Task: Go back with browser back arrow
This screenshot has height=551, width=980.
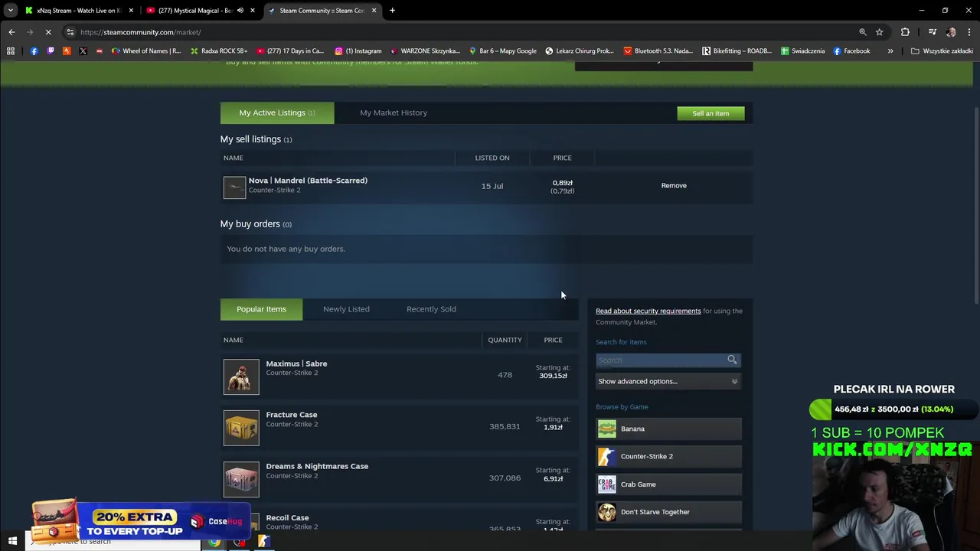Action: click(11, 32)
